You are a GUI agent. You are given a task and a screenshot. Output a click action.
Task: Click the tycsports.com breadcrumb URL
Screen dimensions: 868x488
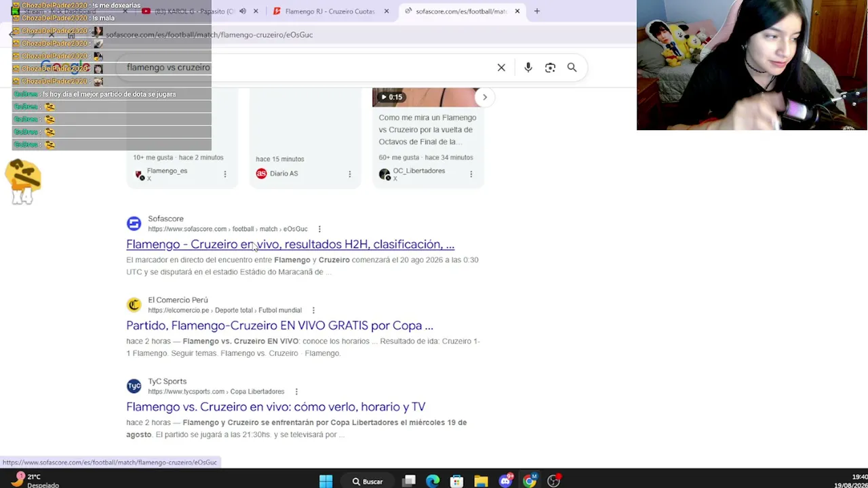pos(216,392)
